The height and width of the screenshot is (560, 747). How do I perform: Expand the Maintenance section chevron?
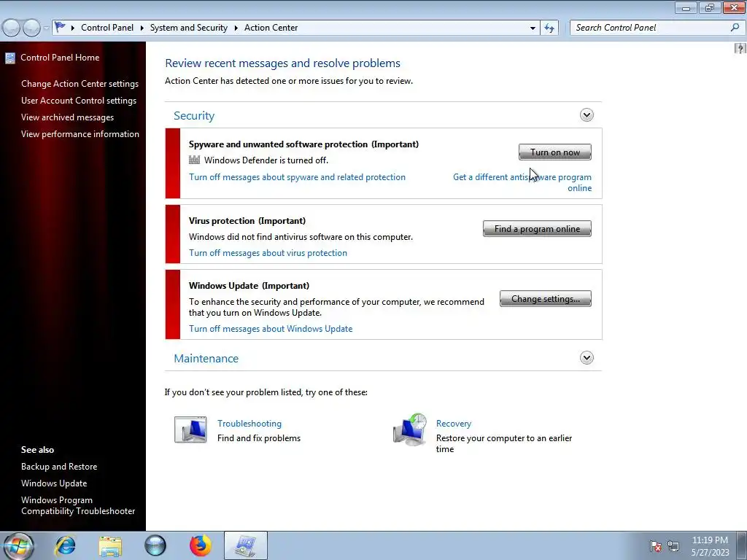tap(587, 357)
